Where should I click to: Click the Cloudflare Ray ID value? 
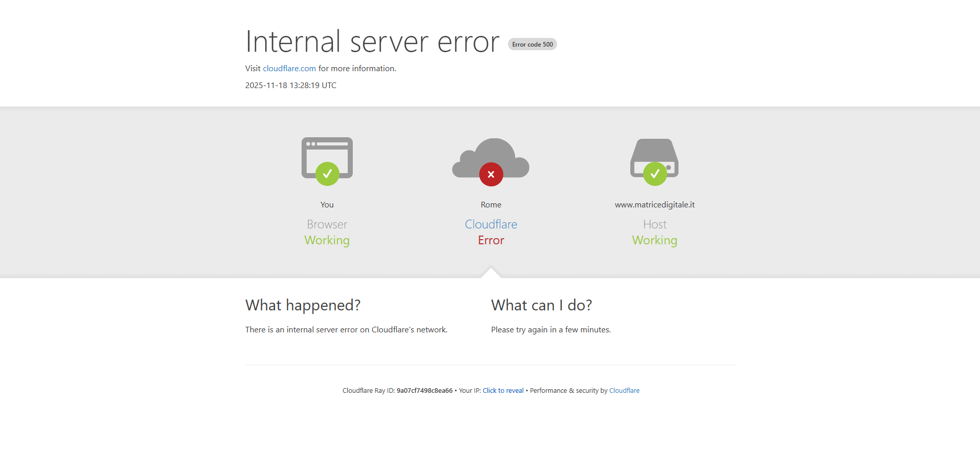(424, 391)
